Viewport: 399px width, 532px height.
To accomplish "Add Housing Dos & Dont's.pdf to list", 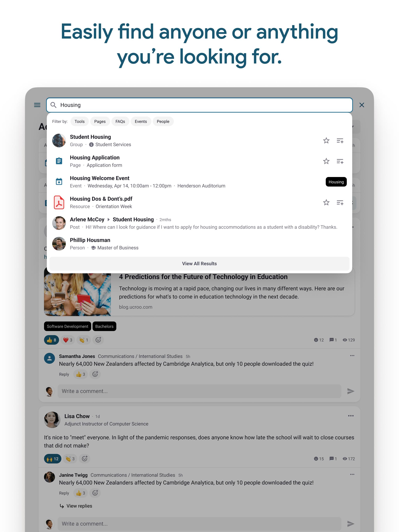I will tap(340, 203).
